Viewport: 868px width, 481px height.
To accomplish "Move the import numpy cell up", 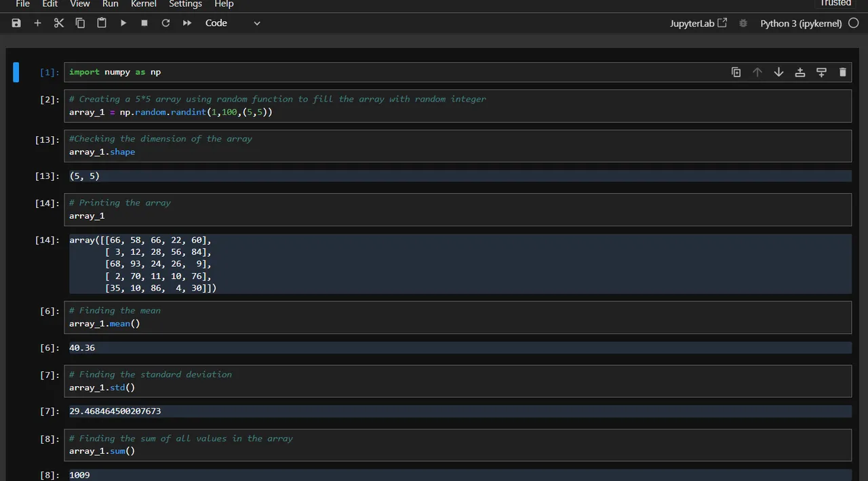I will (x=757, y=72).
